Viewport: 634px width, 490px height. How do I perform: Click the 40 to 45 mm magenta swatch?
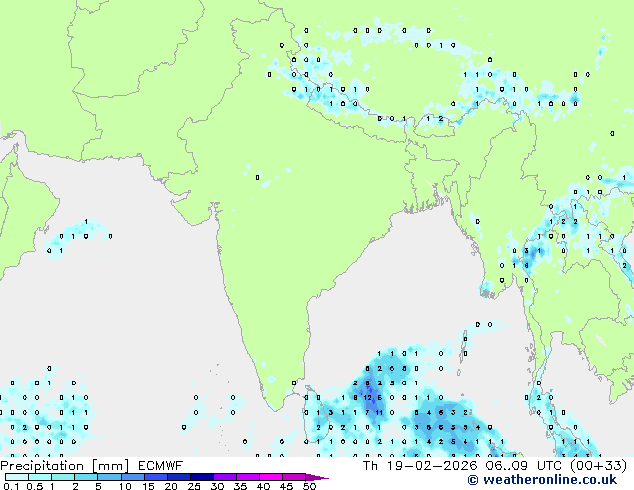(x=271, y=477)
